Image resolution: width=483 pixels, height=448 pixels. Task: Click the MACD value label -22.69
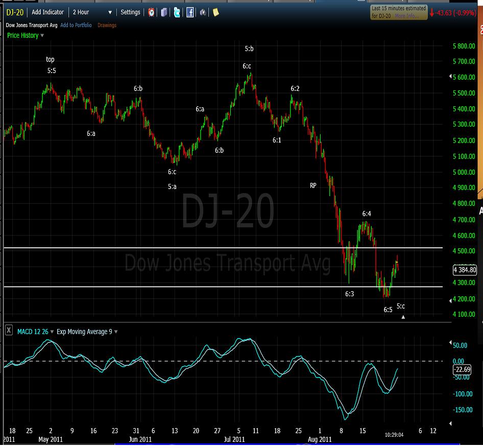pos(462,369)
